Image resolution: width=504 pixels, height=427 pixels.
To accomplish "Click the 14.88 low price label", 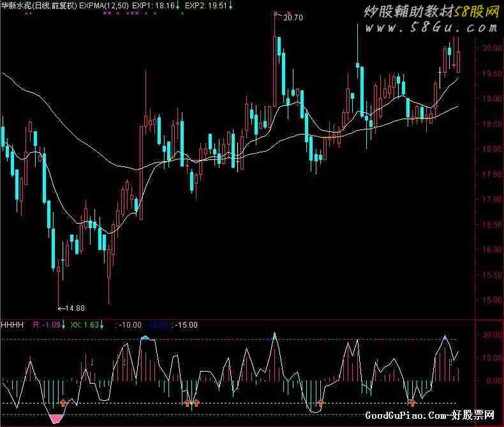I will coord(73,308).
